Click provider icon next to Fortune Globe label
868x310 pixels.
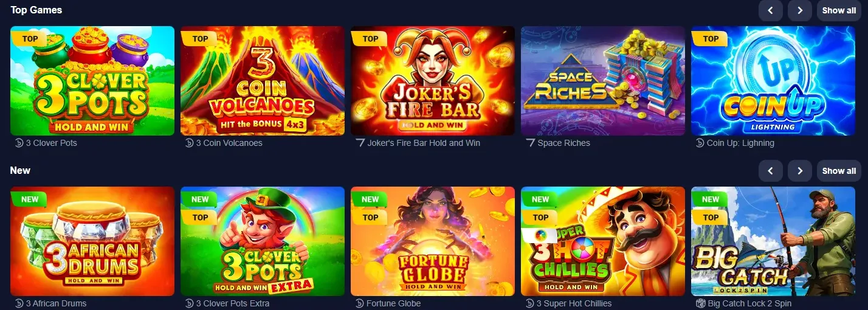pos(359,303)
